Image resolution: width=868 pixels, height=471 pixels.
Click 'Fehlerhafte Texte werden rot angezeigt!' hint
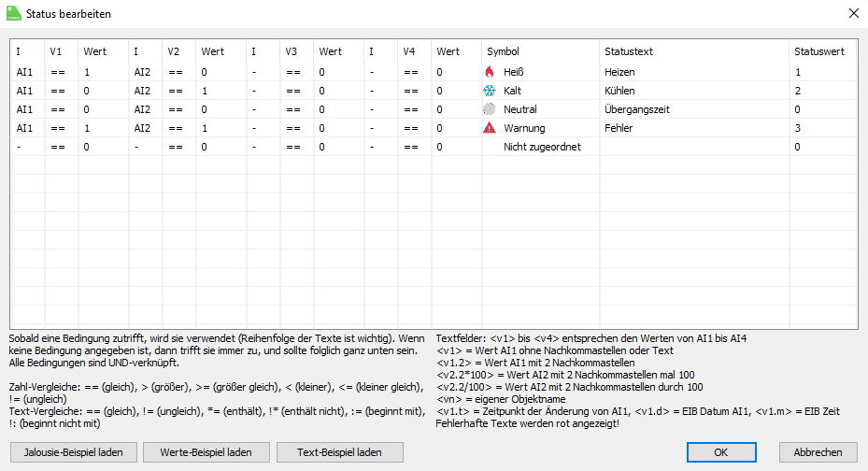tap(528, 423)
